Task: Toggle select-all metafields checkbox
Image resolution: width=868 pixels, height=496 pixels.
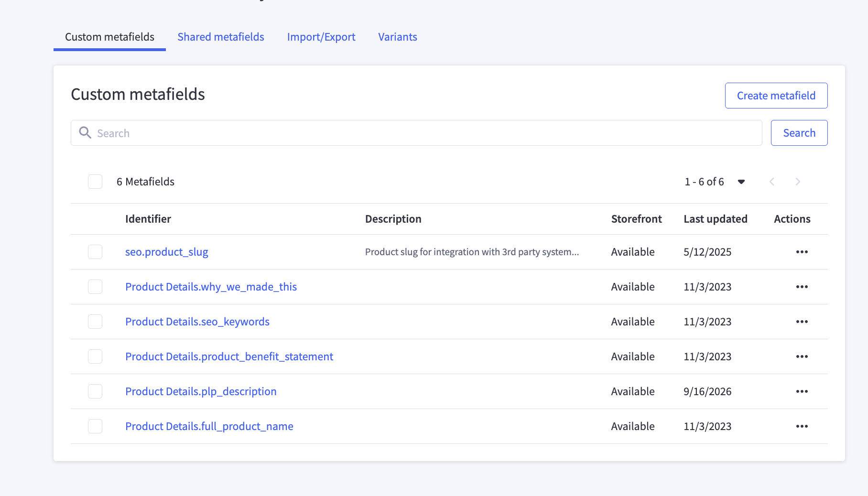Action: tap(95, 182)
